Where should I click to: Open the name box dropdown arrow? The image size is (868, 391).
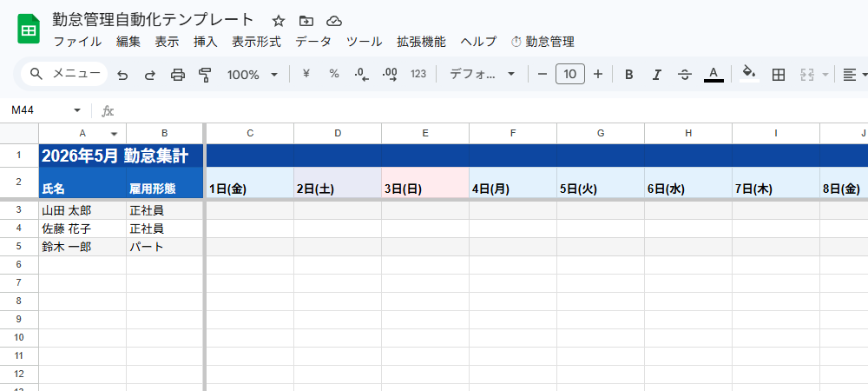[x=77, y=110]
